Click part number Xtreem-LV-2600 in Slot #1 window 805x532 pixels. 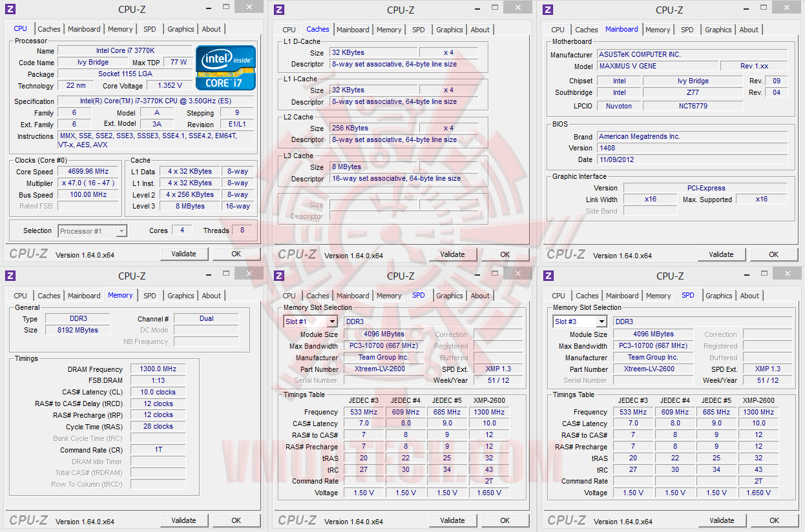(x=384, y=369)
